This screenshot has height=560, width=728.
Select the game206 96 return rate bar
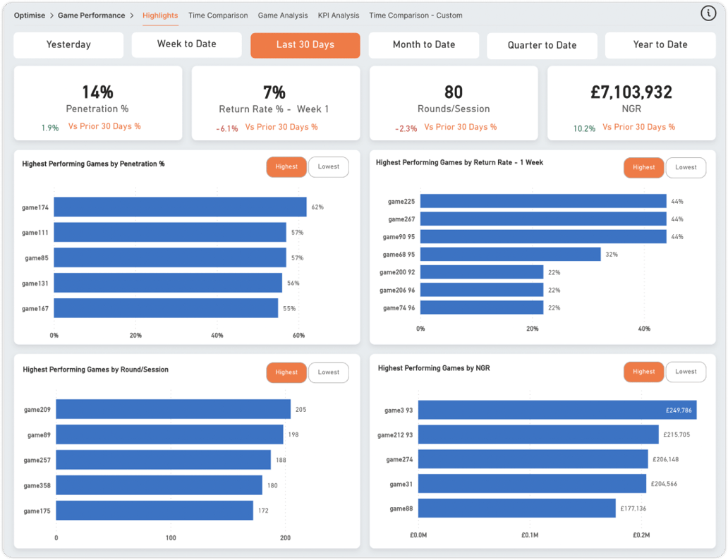[482, 290]
